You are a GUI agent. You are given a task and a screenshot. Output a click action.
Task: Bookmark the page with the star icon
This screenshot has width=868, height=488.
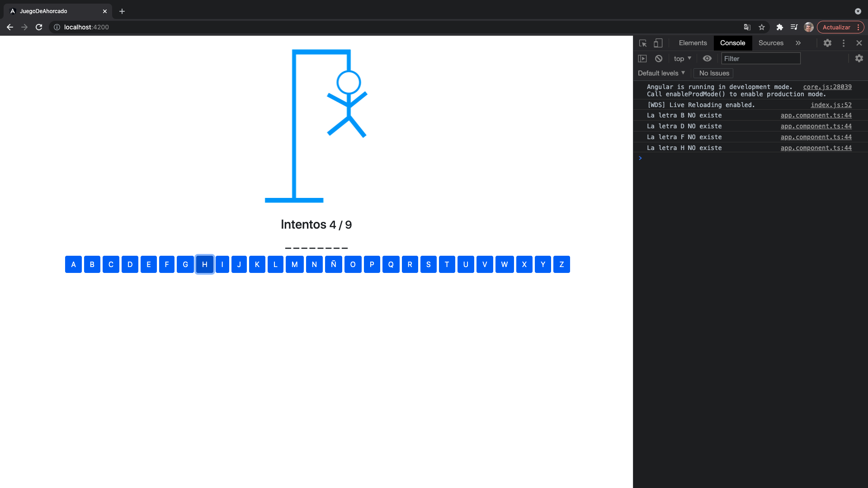pos(762,27)
